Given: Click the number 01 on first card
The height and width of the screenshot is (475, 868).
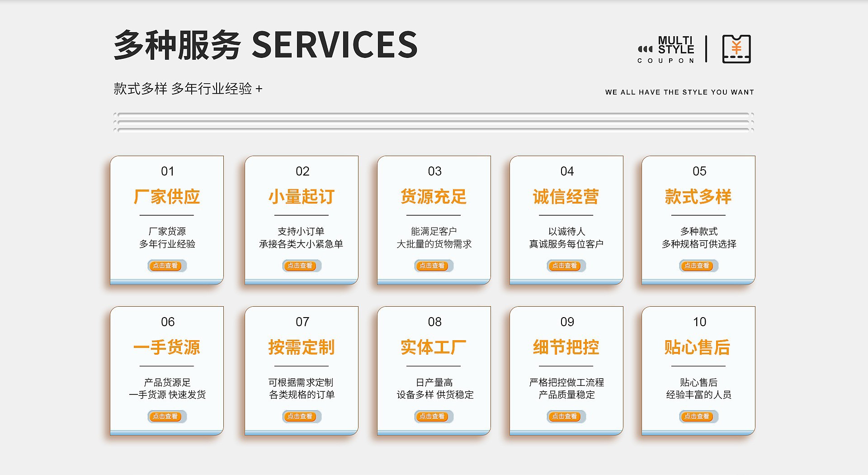Looking at the screenshot, I should pos(168,171).
